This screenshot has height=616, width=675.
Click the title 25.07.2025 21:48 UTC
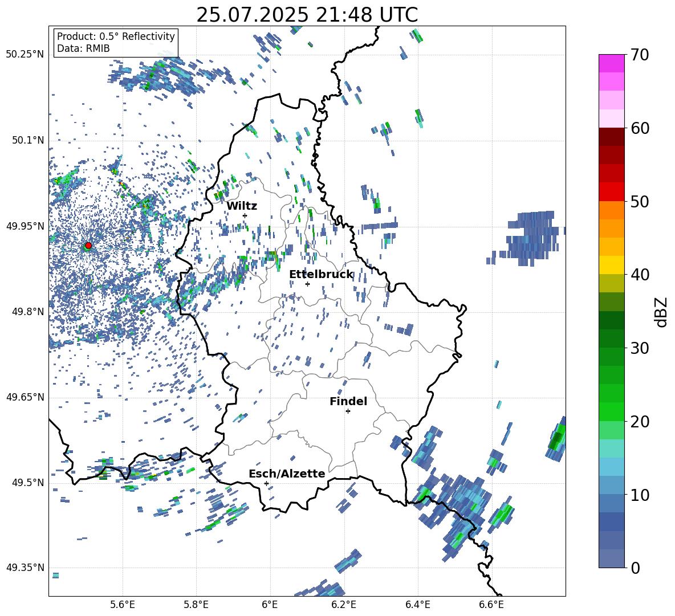click(307, 15)
